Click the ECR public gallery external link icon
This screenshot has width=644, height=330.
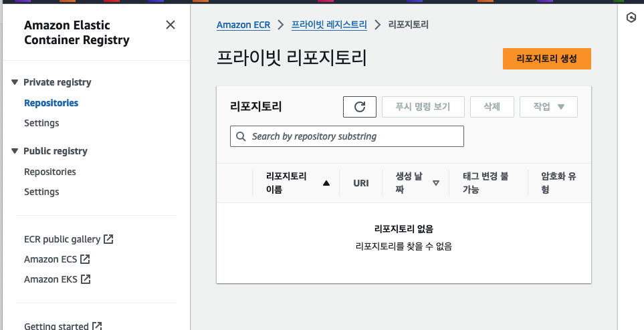pyautogui.click(x=108, y=239)
